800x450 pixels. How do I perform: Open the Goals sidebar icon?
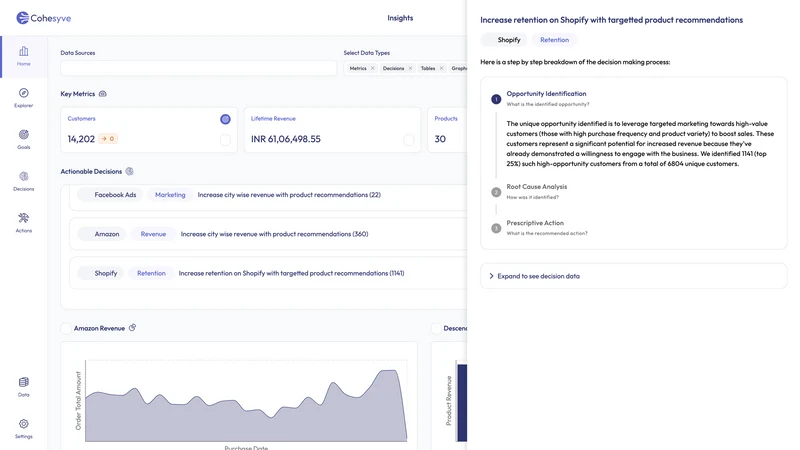(23, 139)
